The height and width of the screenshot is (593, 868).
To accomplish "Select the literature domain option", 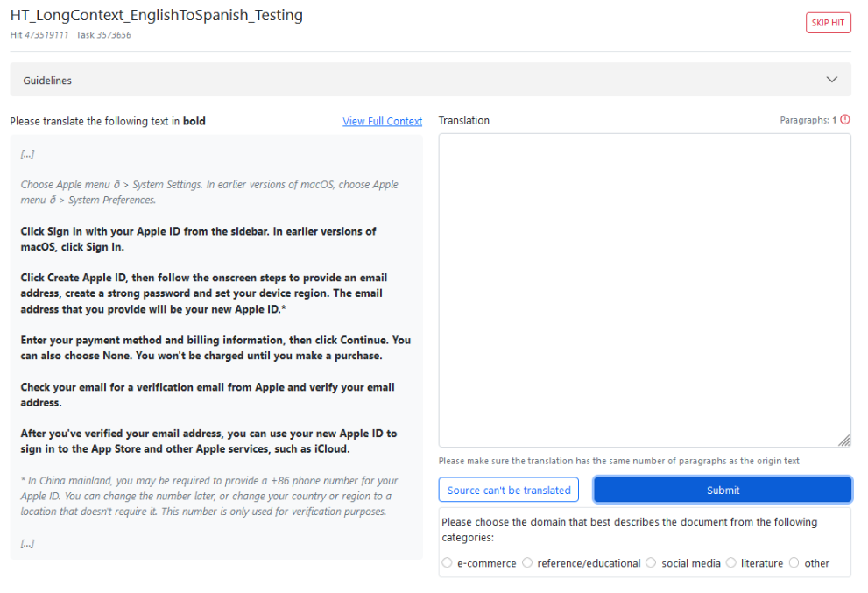I will pos(731,563).
